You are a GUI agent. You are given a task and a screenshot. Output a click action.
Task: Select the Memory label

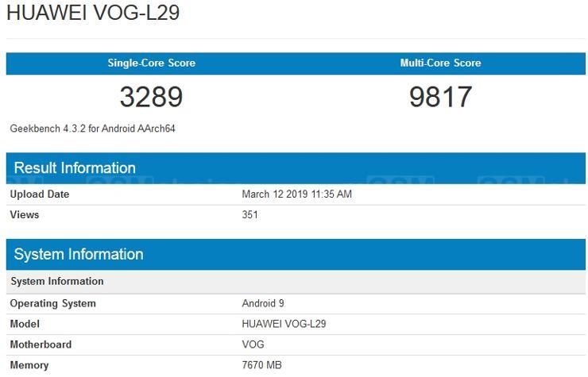tap(29, 365)
